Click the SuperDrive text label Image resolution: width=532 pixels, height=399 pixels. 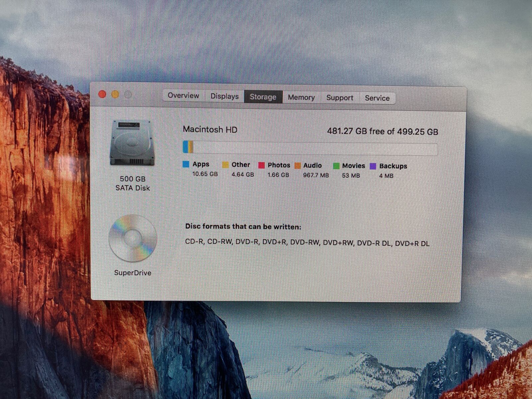[x=133, y=273]
